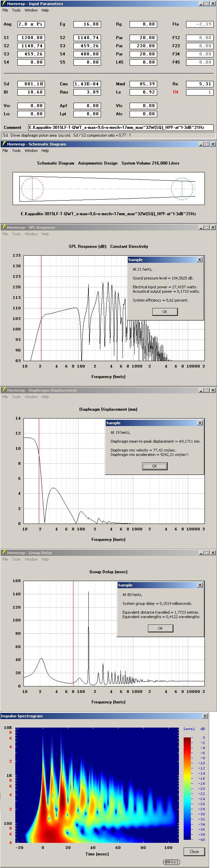Click Hornresp icon in SPL Response title bar
This screenshot has width=217, height=868.
(x=4, y=227)
